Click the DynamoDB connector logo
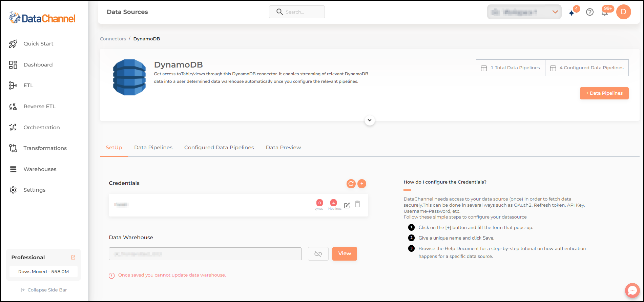This screenshot has height=302, width=644. [129, 77]
